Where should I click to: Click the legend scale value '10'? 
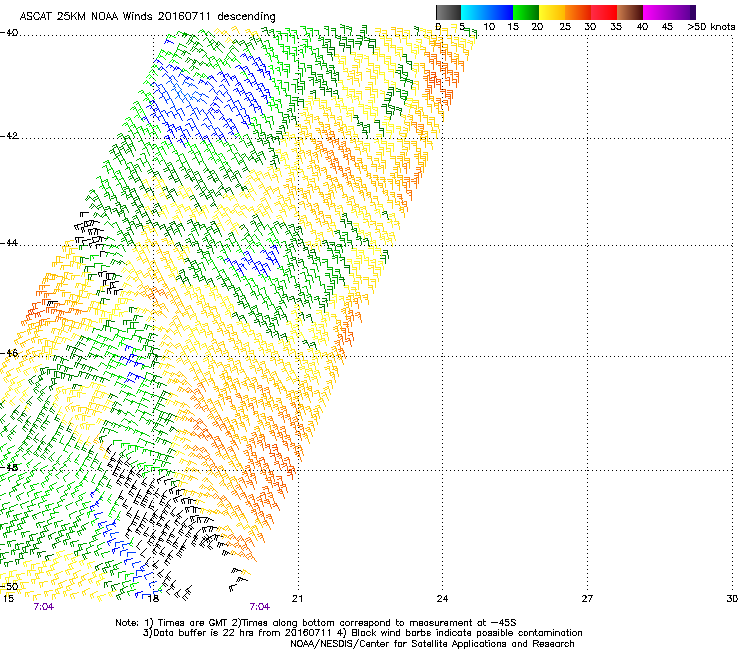click(489, 27)
